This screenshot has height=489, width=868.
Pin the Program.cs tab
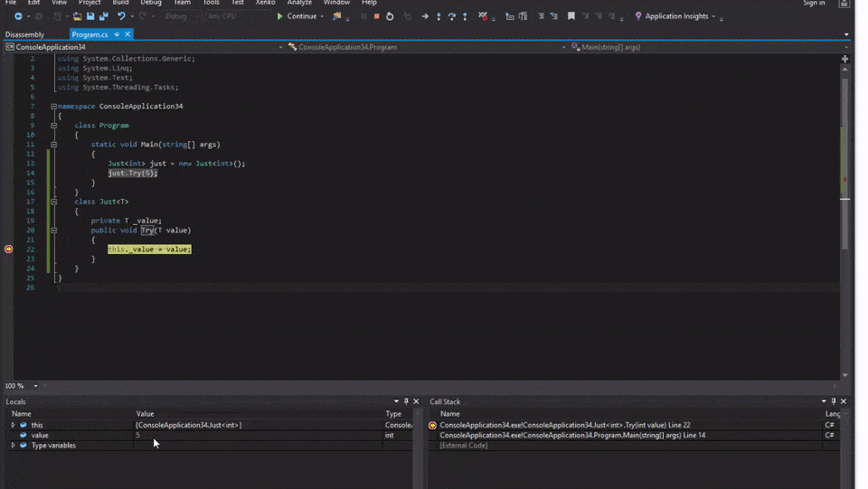pos(117,34)
